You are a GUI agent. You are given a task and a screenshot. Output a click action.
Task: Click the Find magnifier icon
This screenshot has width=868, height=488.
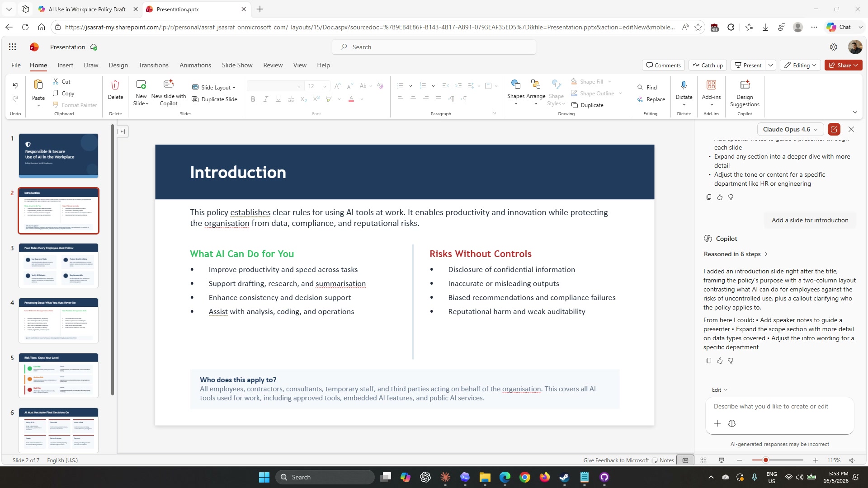(640, 87)
